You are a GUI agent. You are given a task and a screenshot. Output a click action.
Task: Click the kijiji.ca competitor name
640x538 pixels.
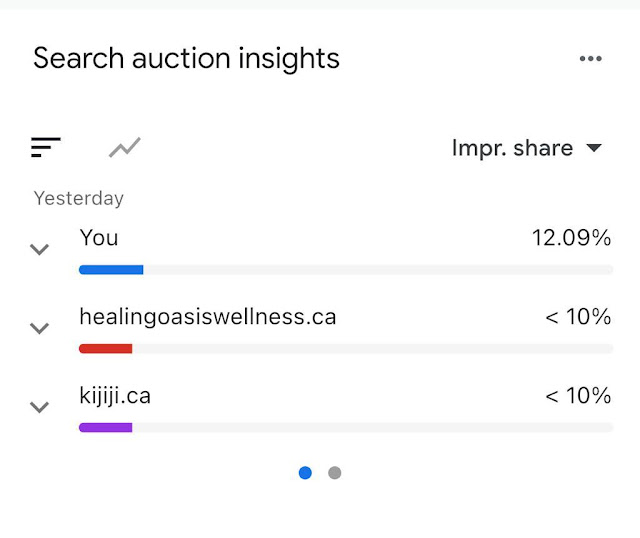[x=115, y=396]
